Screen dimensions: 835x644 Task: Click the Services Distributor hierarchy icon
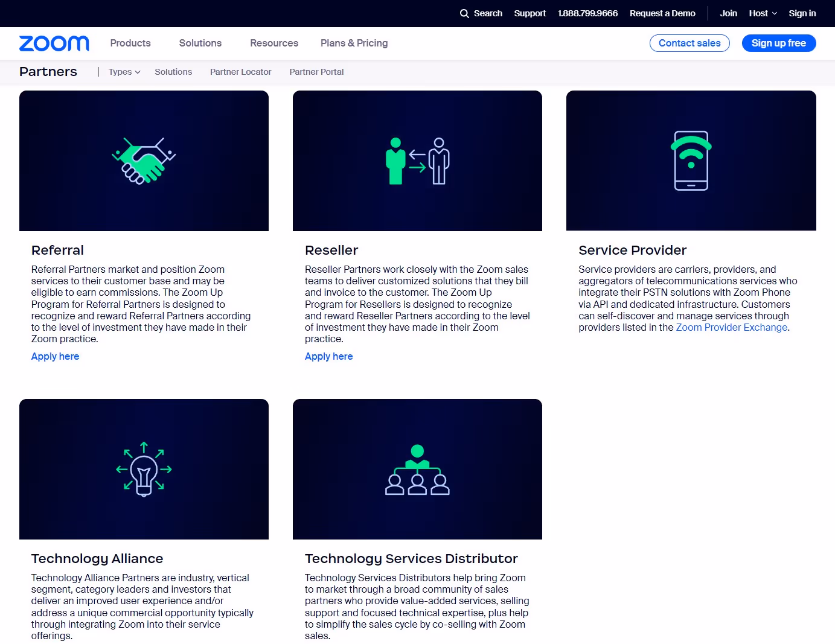pyautogui.click(x=417, y=470)
